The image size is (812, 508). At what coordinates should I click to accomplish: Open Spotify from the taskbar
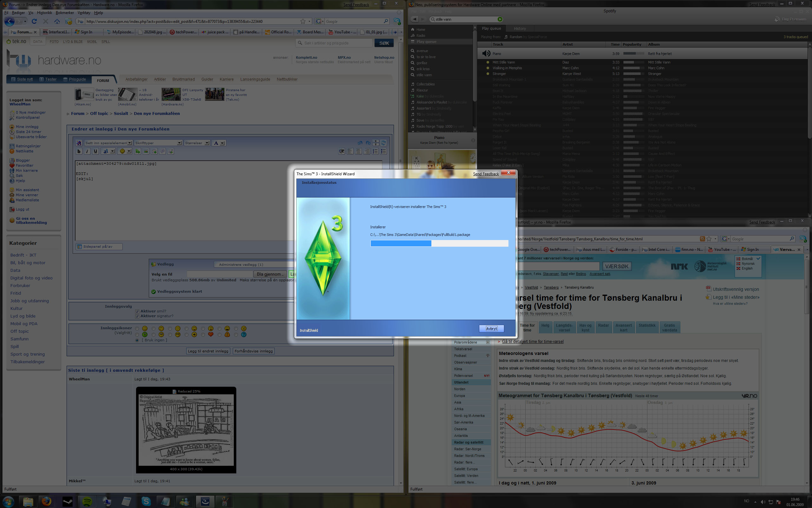coord(87,502)
